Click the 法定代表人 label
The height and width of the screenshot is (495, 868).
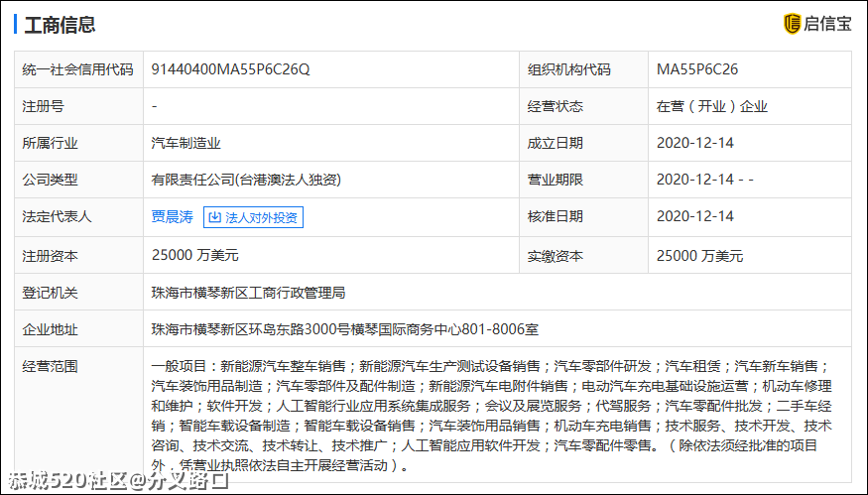pyautogui.click(x=57, y=216)
